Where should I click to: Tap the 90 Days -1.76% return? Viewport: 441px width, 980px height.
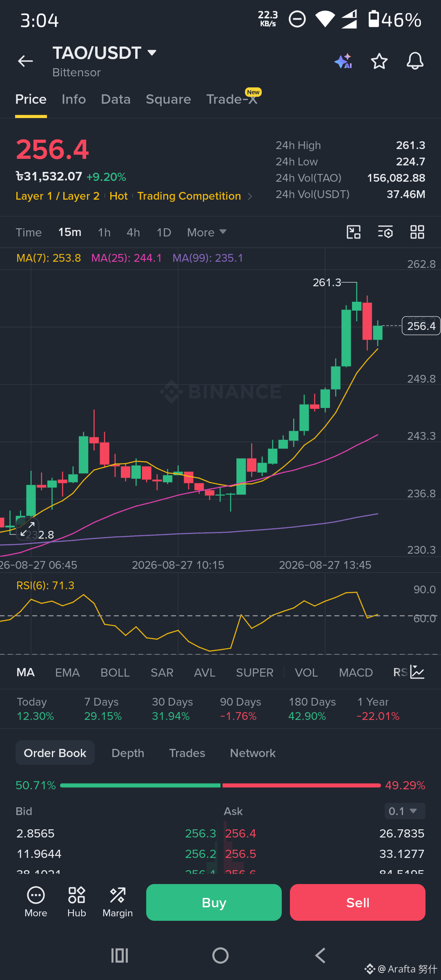pyautogui.click(x=241, y=709)
